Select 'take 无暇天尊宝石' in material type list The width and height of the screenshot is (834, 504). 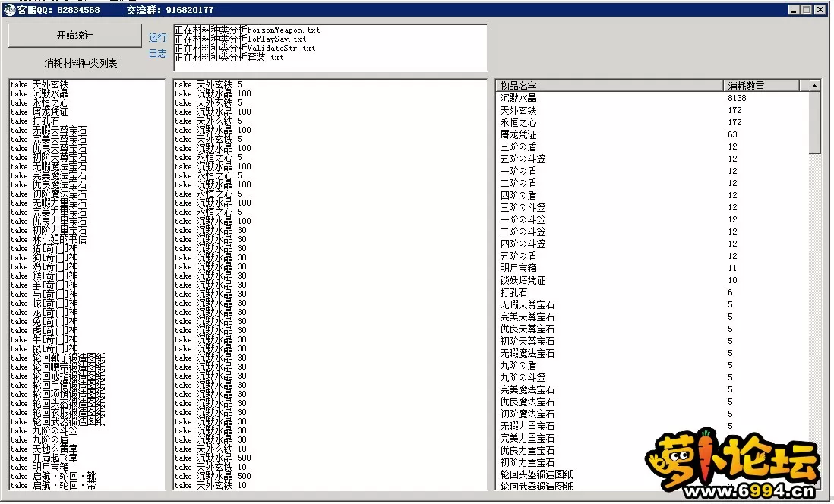[49, 131]
